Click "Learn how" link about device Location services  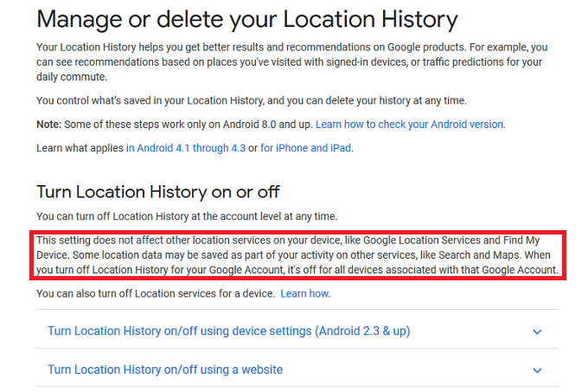point(304,294)
